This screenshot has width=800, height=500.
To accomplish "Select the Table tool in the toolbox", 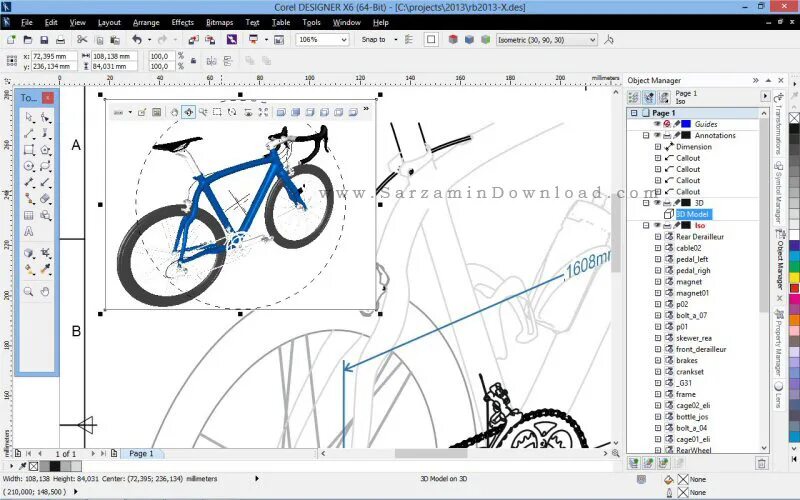I will (29, 215).
